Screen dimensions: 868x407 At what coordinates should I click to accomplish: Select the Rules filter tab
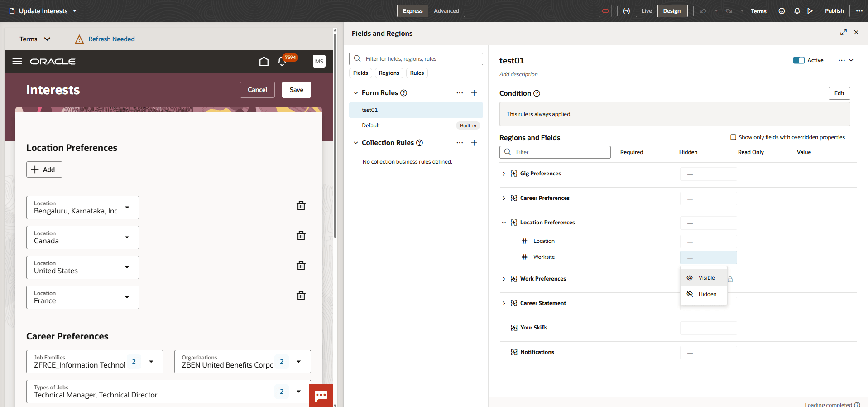click(417, 73)
